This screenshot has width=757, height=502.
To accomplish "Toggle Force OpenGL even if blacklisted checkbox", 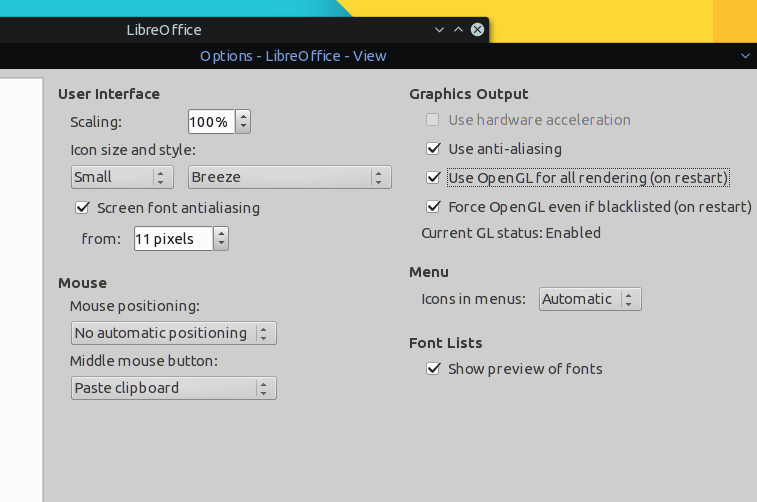I will [434, 207].
